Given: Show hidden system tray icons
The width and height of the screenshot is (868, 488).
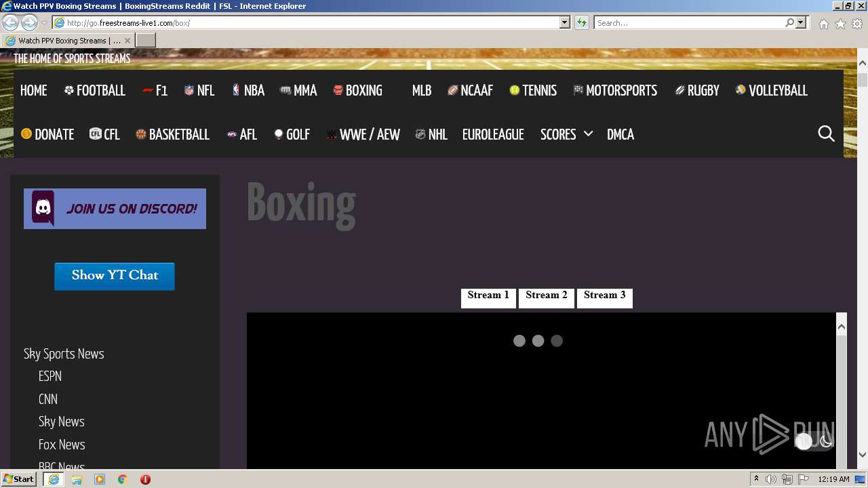Looking at the screenshot, I should pos(756,479).
